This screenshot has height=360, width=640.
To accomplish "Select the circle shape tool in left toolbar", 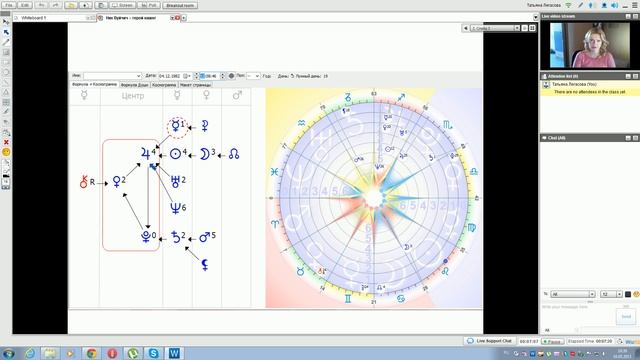I will click(x=6, y=72).
